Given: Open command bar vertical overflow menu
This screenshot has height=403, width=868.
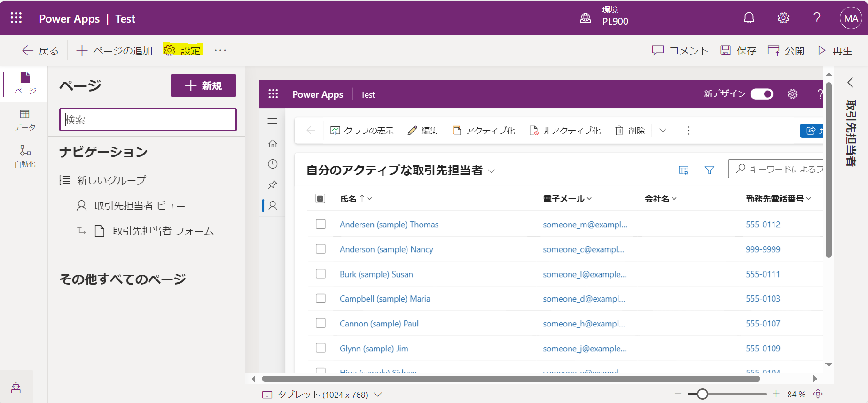Looking at the screenshot, I should [x=689, y=131].
